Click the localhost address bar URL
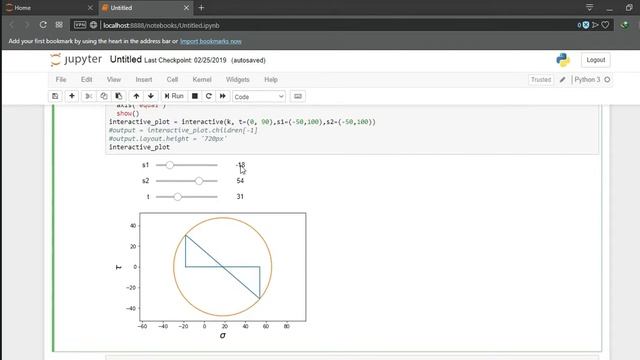The image size is (640, 360). pos(161,25)
